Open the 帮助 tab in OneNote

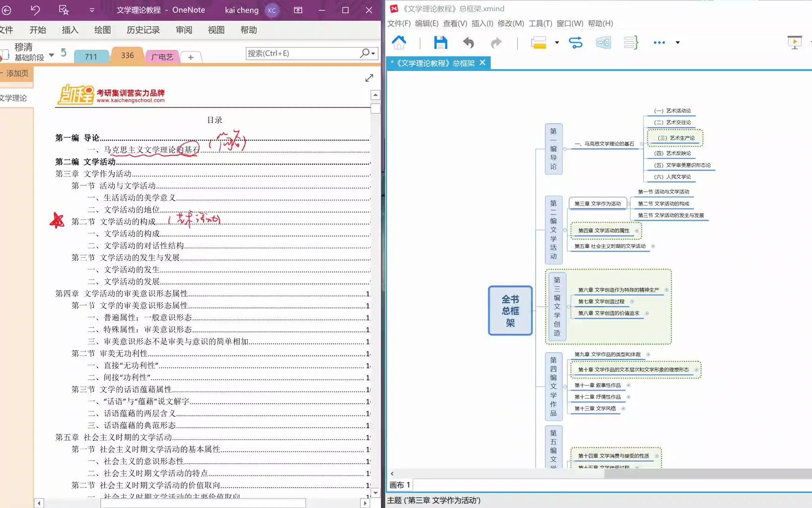tap(249, 30)
